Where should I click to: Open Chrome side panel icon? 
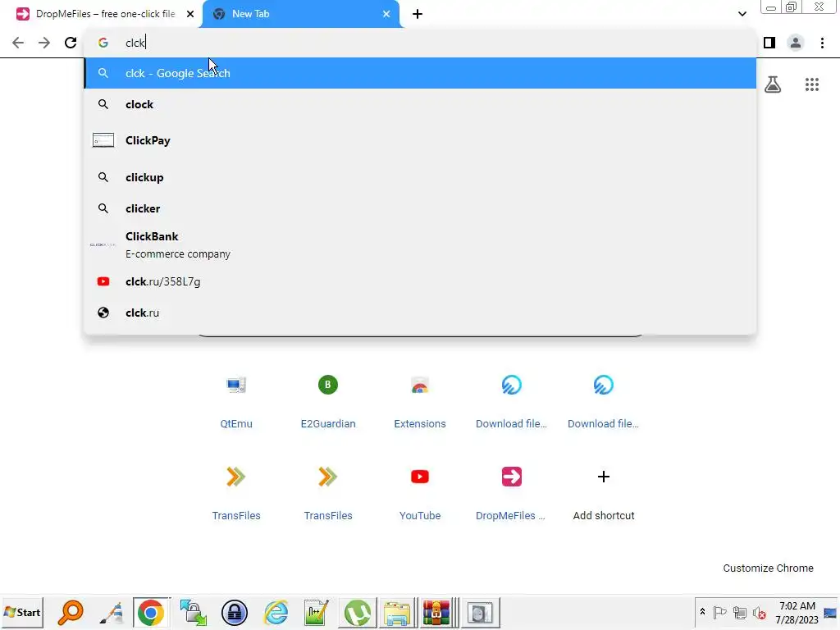(x=769, y=43)
